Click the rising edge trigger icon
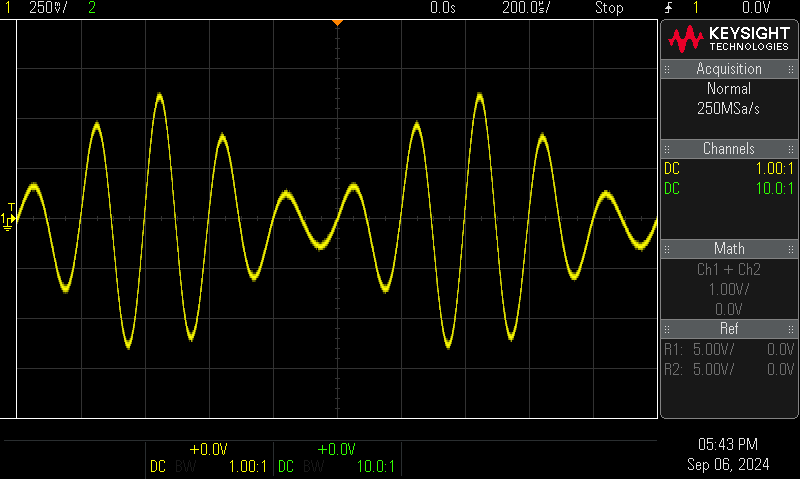 (667, 8)
